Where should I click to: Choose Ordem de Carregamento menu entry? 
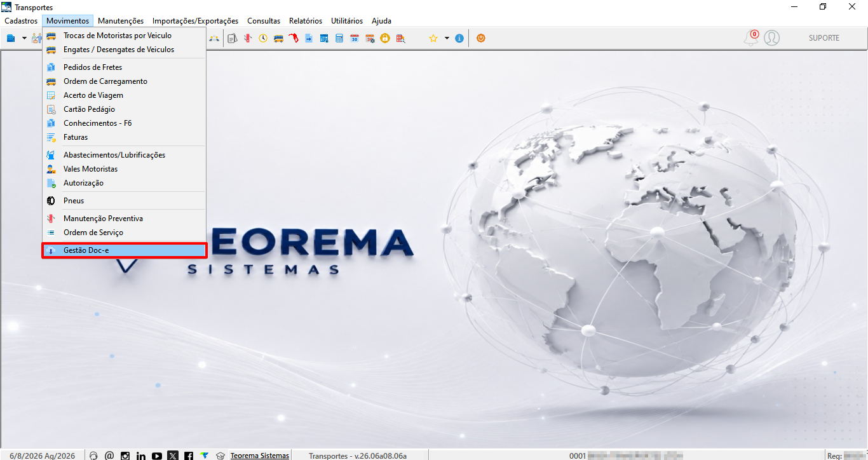(x=124, y=81)
